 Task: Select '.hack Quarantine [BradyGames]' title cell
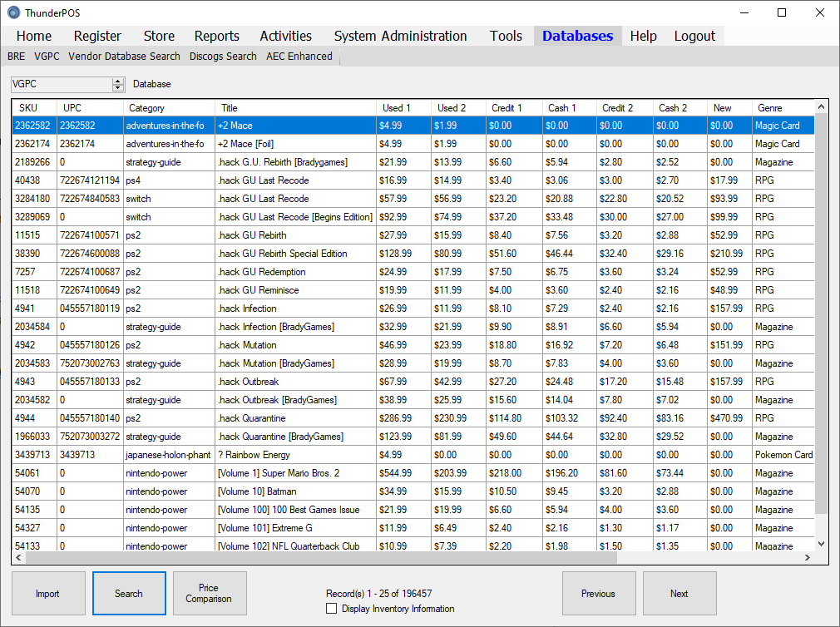(x=295, y=437)
